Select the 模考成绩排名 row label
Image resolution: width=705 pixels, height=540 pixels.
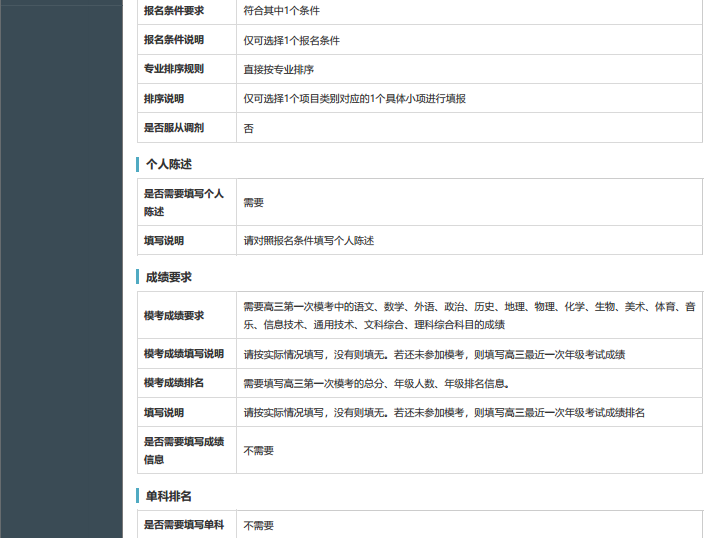173,383
